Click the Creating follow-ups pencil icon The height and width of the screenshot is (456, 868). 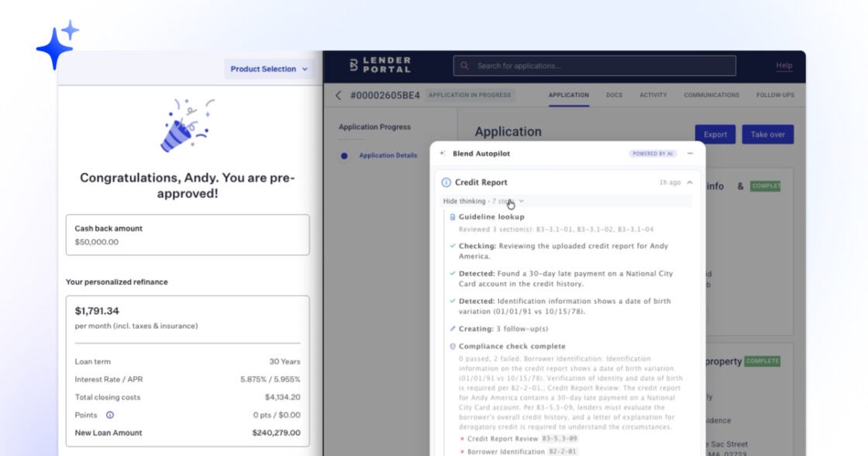coord(453,329)
